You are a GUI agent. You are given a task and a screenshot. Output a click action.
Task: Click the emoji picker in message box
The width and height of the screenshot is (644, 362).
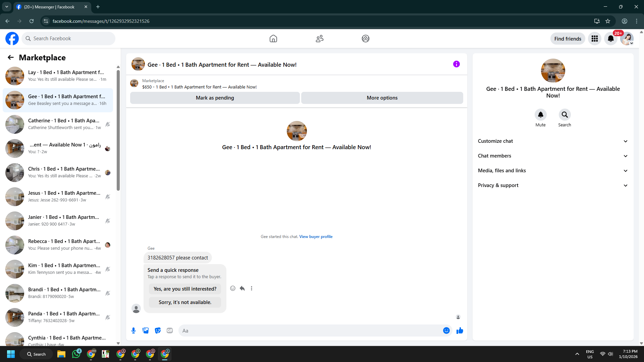(x=446, y=330)
